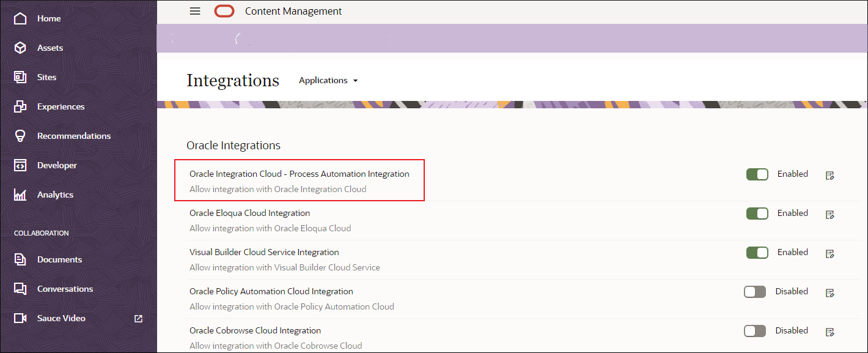
Task: Click the Recommendations lightbulb icon
Action: point(20,135)
